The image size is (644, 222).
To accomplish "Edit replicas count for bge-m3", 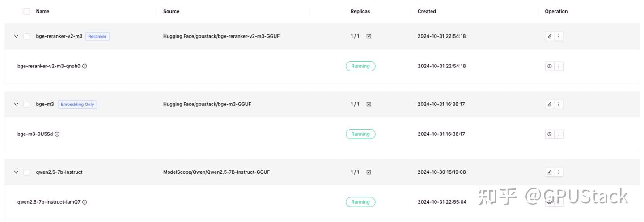I will click(369, 105).
